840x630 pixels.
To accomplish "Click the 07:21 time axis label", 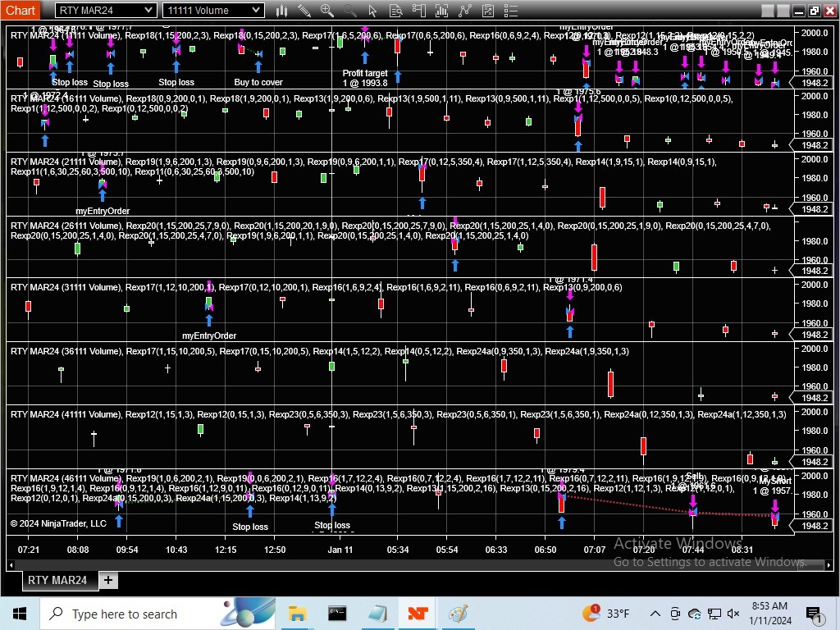I will (x=29, y=550).
